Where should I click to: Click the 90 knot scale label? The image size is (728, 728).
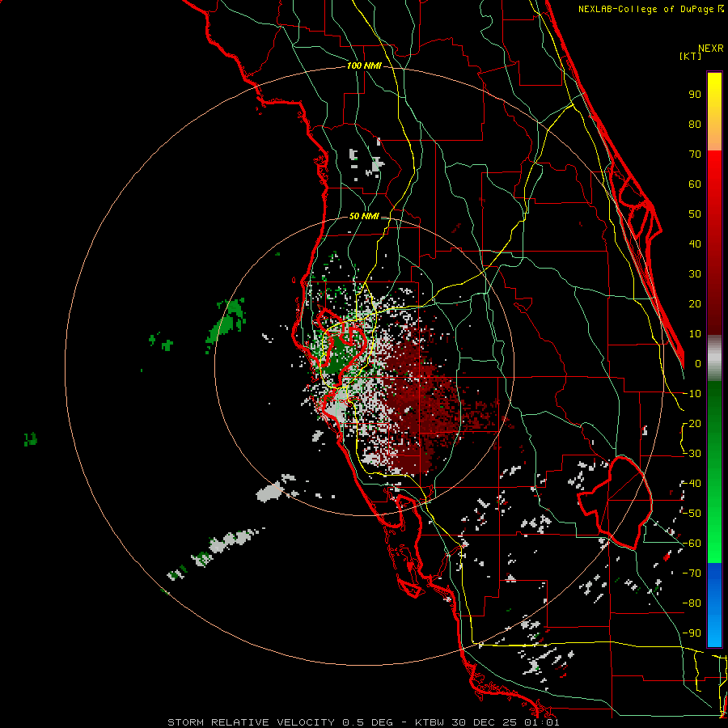[x=695, y=95]
